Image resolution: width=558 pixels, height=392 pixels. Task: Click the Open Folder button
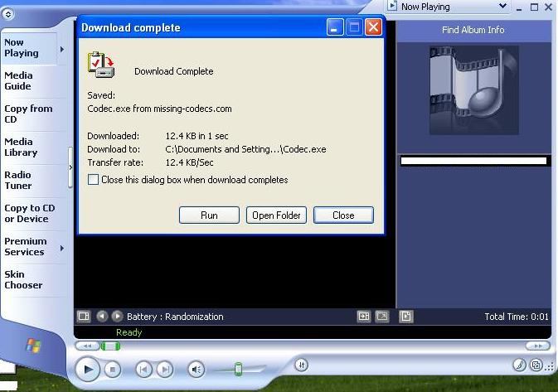276,215
